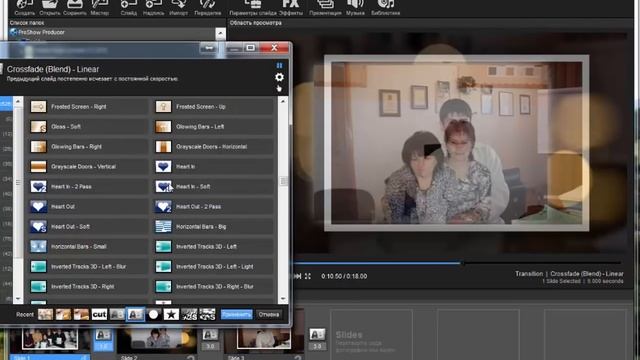Screen dimensions: 640x360
Task: Choose Glowing Bars - Left transition
Action: (x=213, y=127)
